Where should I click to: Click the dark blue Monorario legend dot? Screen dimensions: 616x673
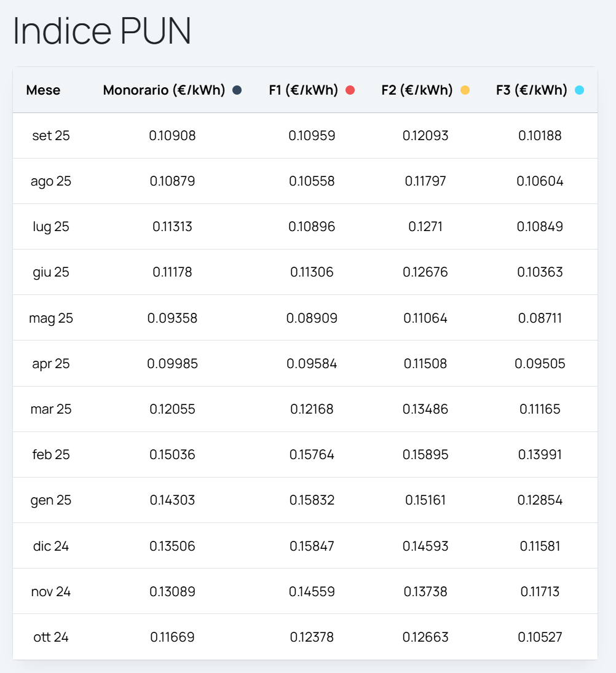(x=237, y=90)
